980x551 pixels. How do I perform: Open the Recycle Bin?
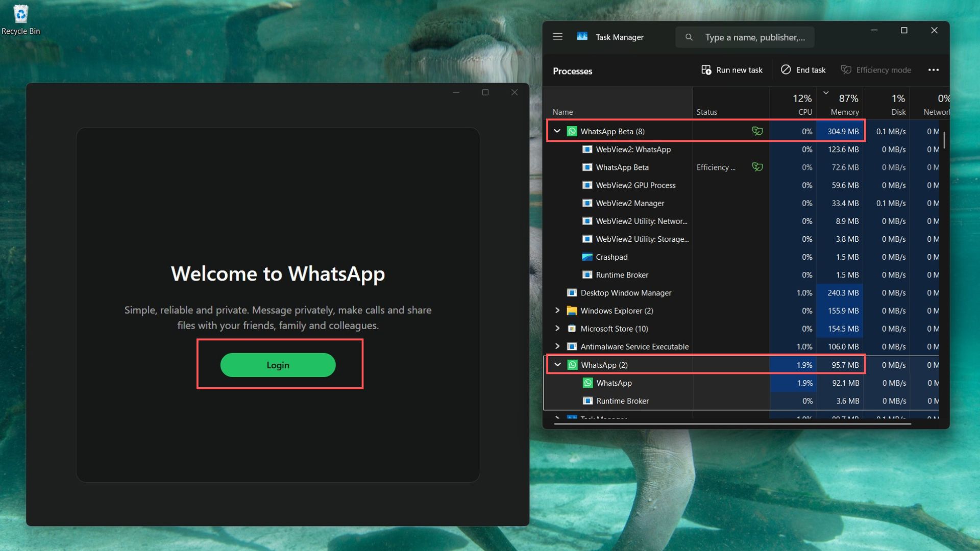(x=21, y=14)
